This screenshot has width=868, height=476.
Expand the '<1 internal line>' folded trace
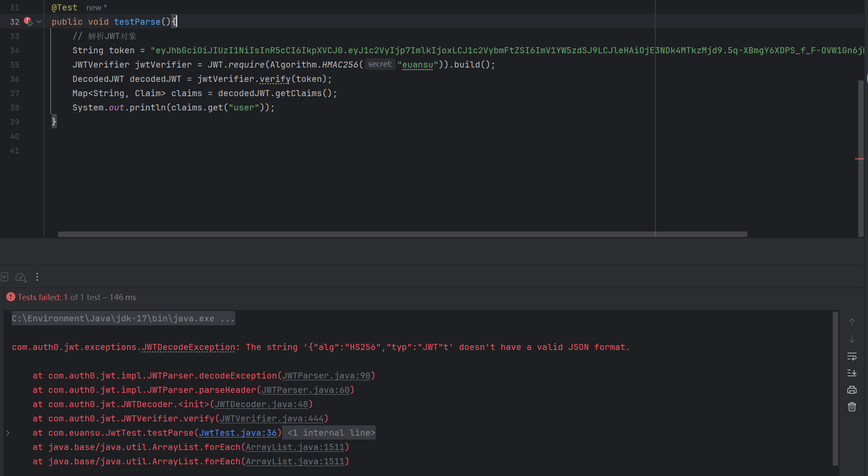(331, 433)
